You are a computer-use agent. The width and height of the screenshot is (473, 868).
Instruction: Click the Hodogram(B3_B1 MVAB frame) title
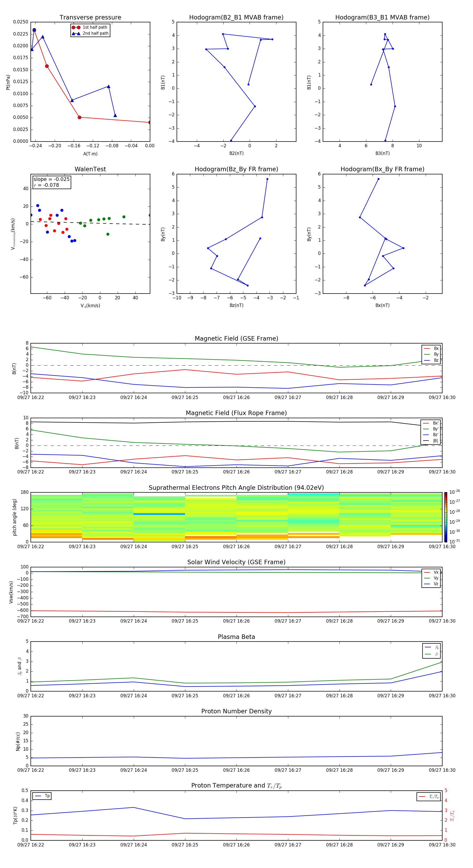[x=382, y=17]
